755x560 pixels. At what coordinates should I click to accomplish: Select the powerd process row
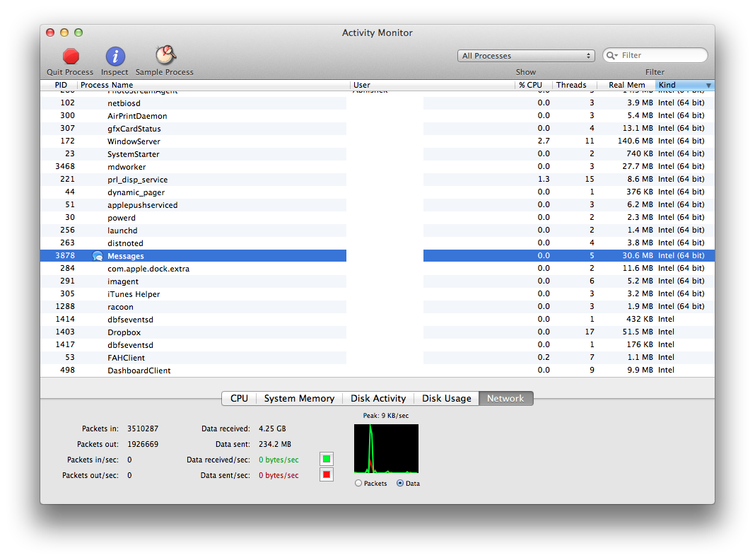click(377, 218)
